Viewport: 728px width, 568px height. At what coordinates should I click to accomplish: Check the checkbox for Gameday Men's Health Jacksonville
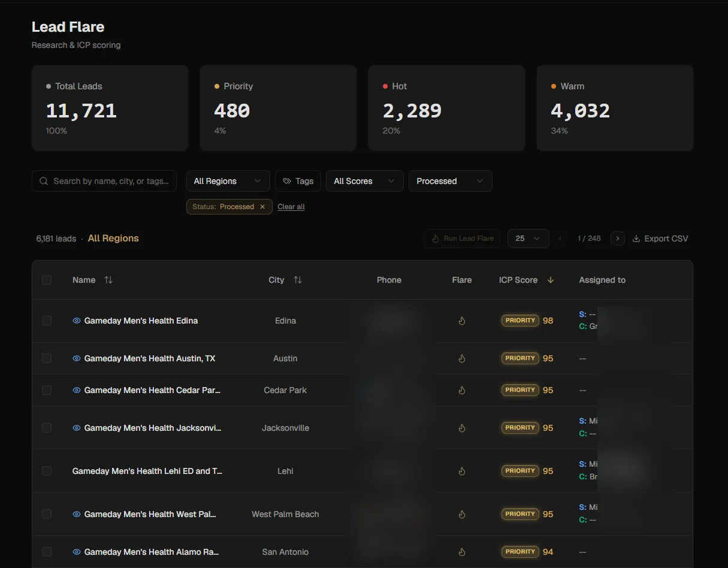pyautogui.click(x=47, y=428)
